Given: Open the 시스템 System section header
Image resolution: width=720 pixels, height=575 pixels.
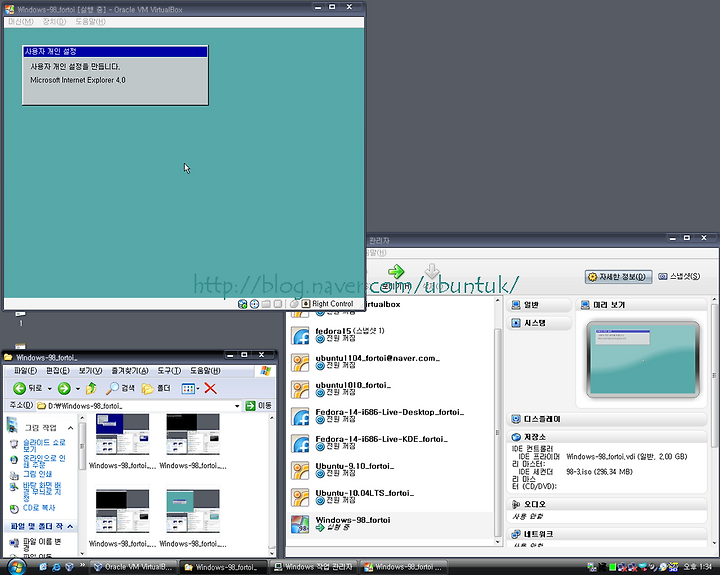Looking at the screenshot, I should [x=539, y=323].
